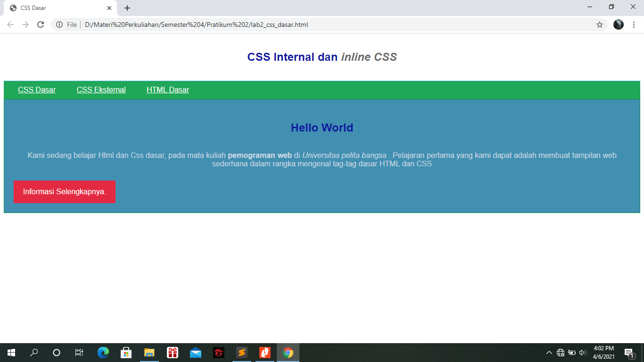Click the bold text pemograman web
The height and width of the screenshot is (362, 644).
point(260,155)
